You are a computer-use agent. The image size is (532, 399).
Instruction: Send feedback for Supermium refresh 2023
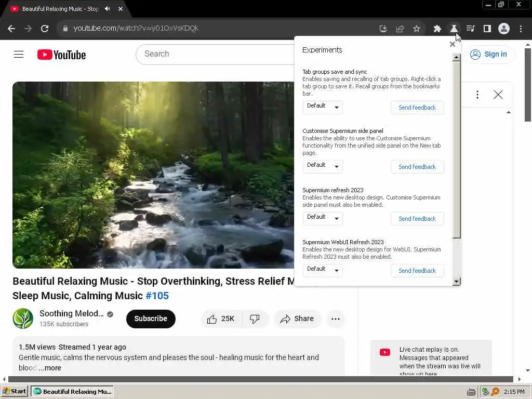coord(417,219)
